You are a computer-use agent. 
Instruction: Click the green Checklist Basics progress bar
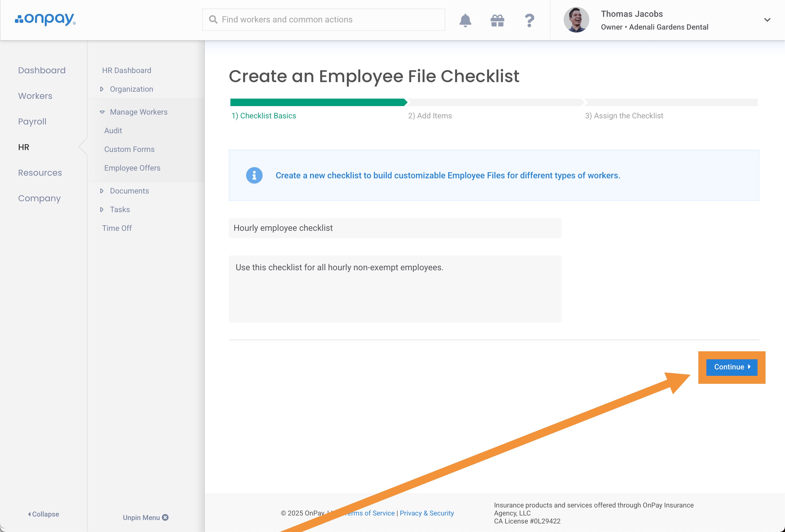pos(318,102)
